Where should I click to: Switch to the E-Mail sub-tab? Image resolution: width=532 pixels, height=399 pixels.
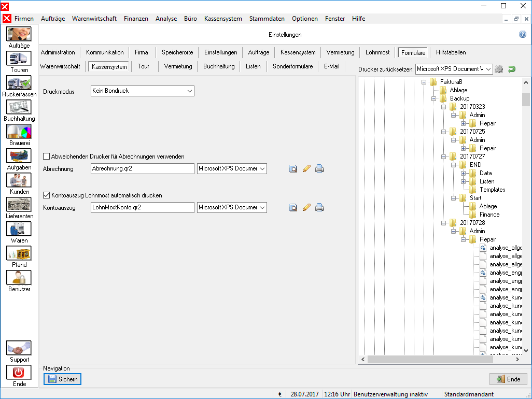(x=332, y=66)
